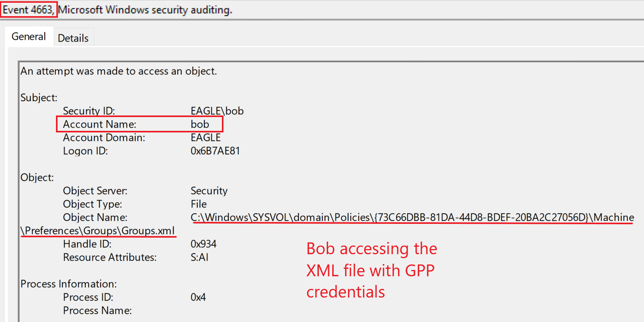Select the General tab
The height and width of the screenshot is (322, 644).
coord(29,37)
